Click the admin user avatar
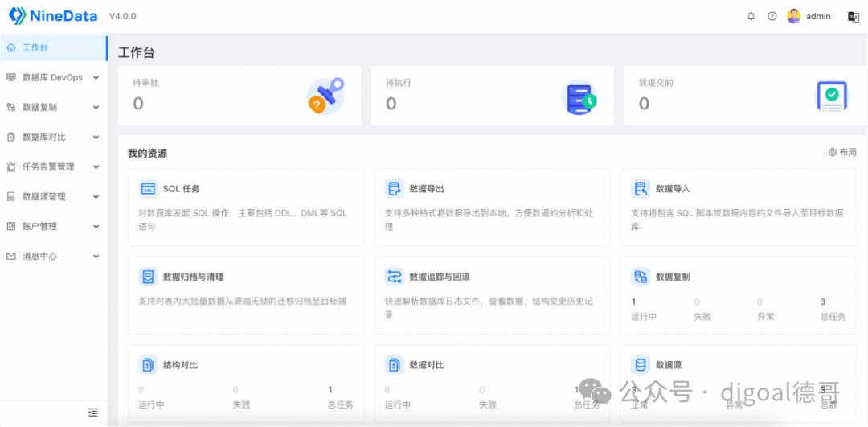Viewport: 868px width, 427px height. tap(794, 17)
